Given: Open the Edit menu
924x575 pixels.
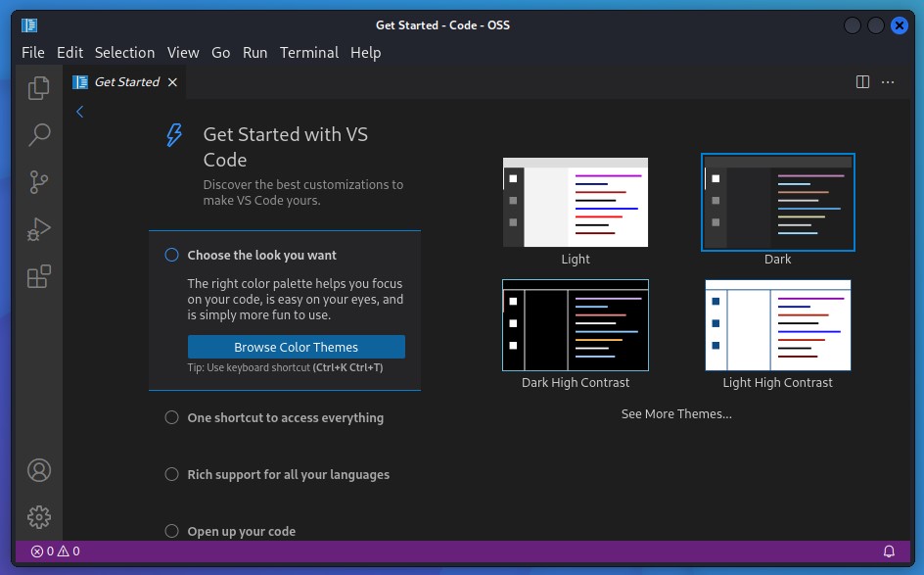Looking at the screenshot, I should point(69,53).
